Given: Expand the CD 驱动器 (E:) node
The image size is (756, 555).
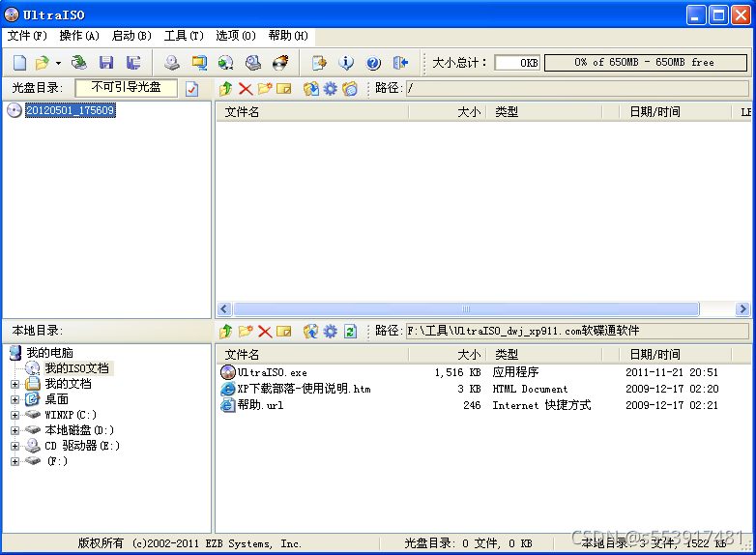Looking at the screenshot, I should 15,446.
